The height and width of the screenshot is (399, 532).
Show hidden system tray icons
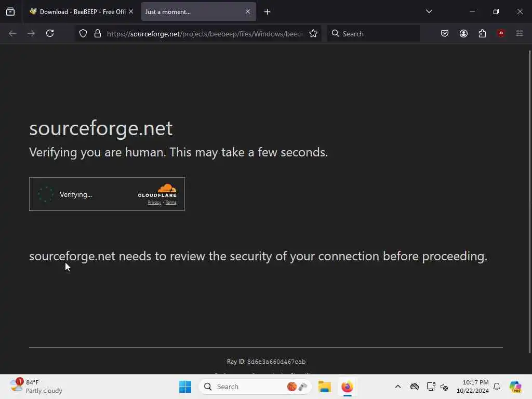pos(398,387)
